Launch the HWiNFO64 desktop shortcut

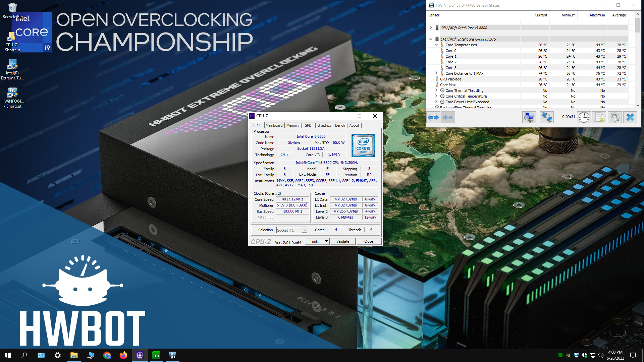point(12,98)
